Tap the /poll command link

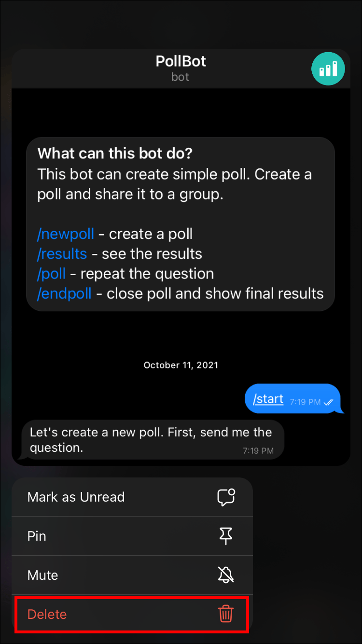pos(51,274)
